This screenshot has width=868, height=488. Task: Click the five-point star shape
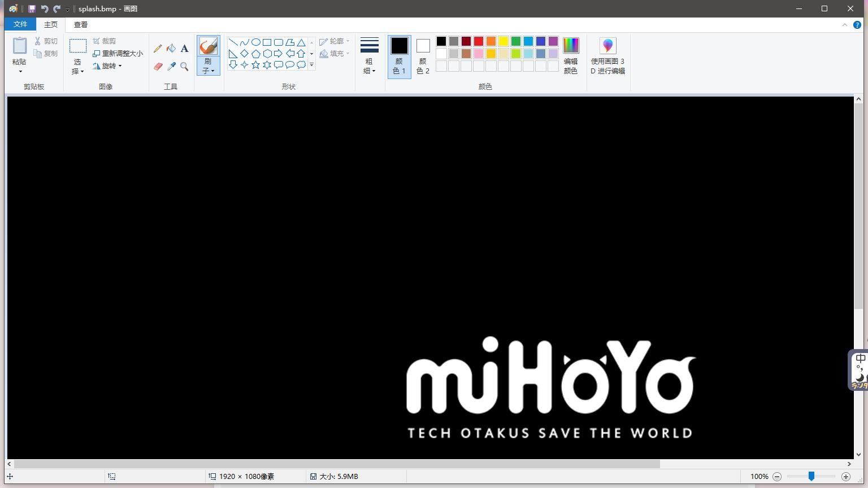[x=255, y=65]
